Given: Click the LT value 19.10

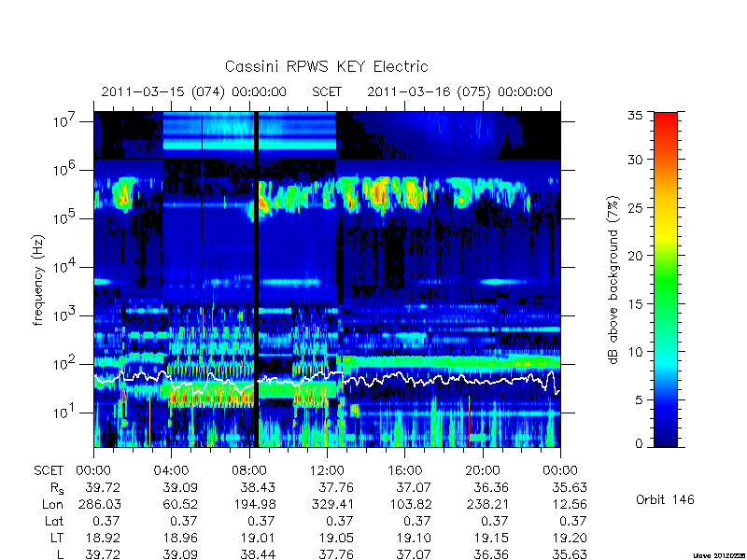Looking at the screenshot, I should (x=414, y=538).
